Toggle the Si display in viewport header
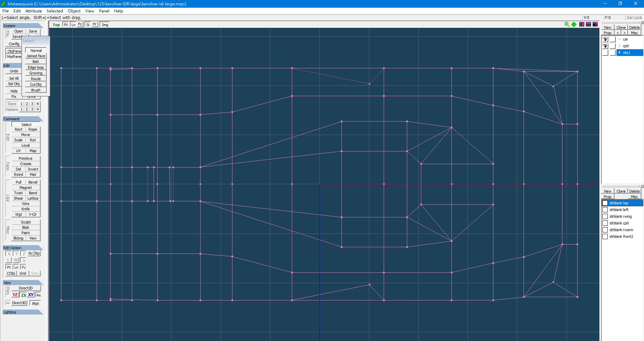644x341 pixels. 88,25
